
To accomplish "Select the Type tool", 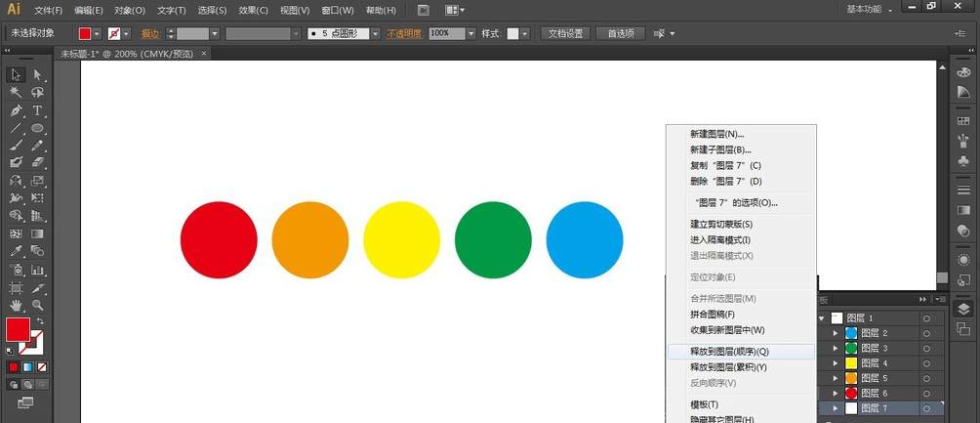I will click(x=37, y=110).
